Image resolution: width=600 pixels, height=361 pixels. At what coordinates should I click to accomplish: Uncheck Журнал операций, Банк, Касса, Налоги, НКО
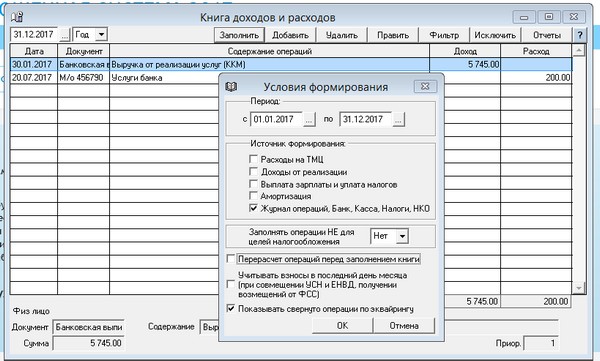pyautogui.click(x=253, y=208)
